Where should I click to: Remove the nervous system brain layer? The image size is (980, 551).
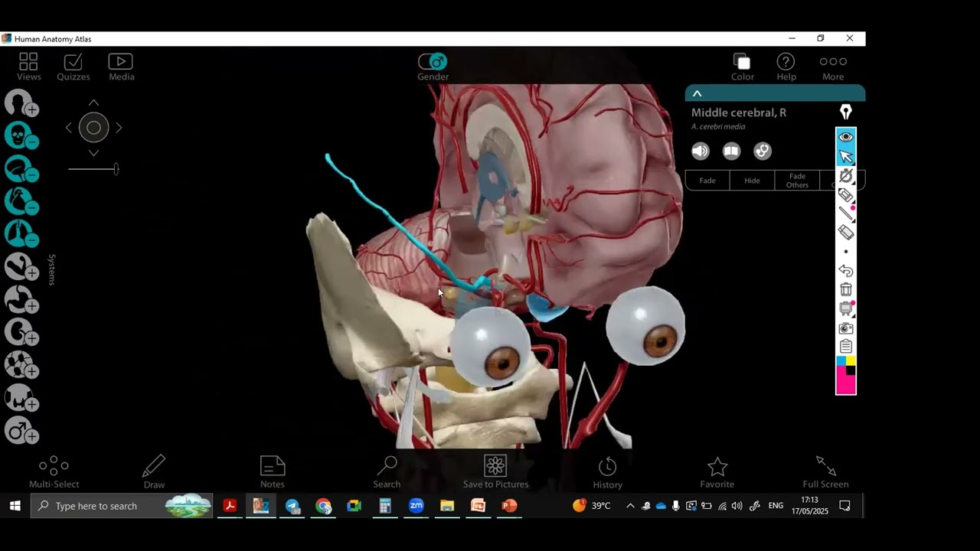pos(21,169)
